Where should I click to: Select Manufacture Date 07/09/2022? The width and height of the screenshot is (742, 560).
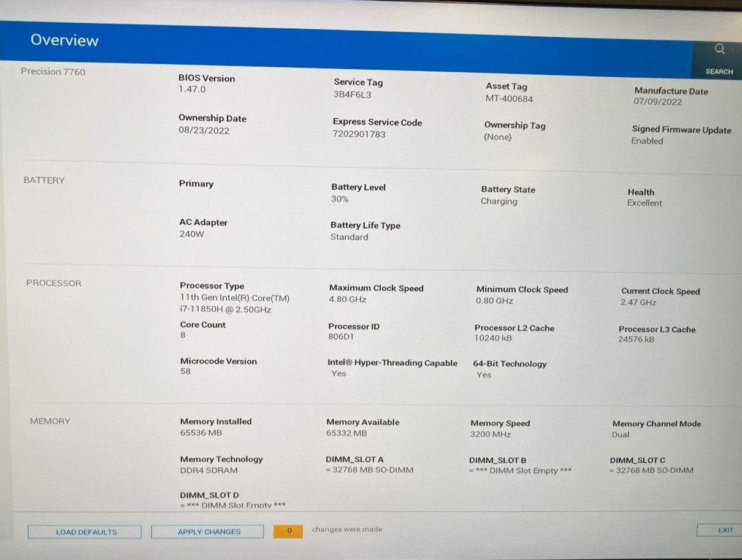click(x=657, y=102)
